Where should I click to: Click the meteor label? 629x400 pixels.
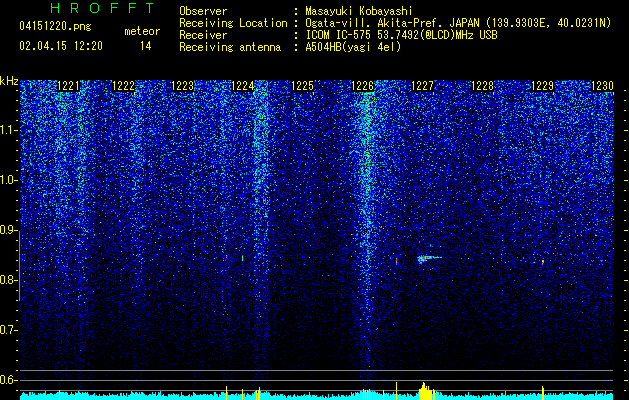[142, 31]
